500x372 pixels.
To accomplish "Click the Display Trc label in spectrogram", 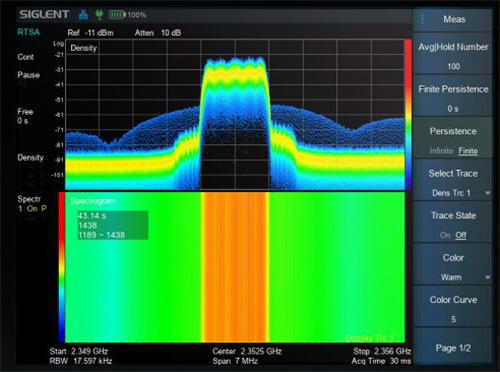I will pos(369,338).
